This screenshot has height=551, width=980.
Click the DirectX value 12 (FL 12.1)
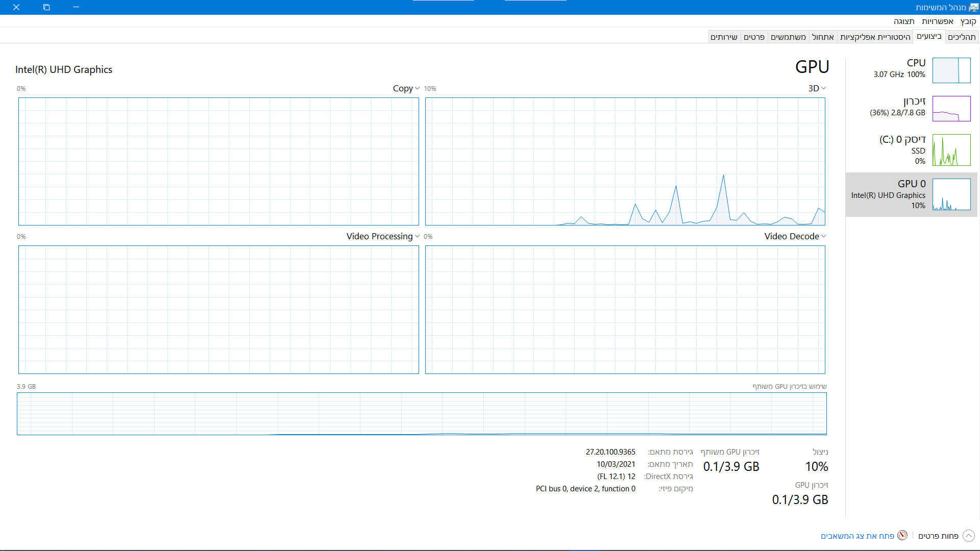point(616,477)
